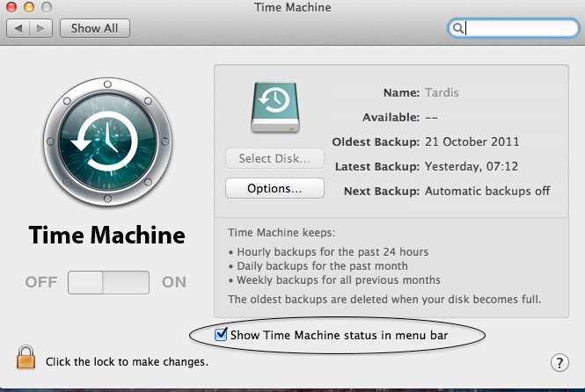Minimize the window with the yellow button
The image size is (585, 392).
pos(30,7)
